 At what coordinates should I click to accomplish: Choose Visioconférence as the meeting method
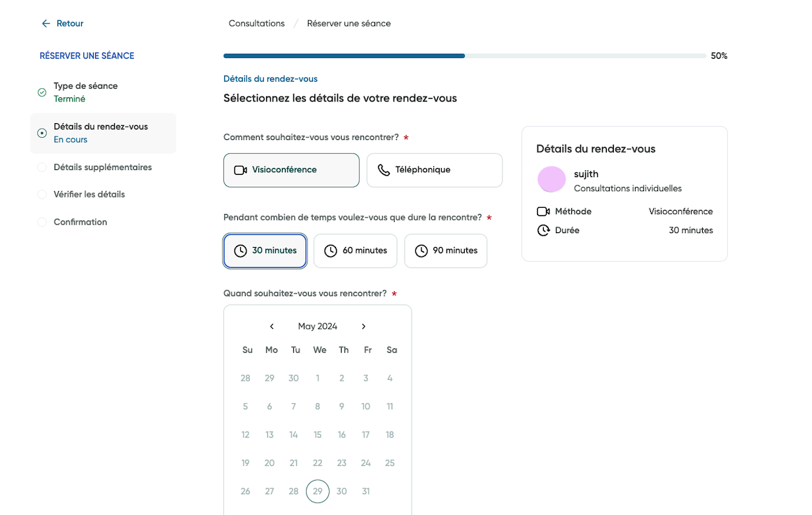coord(291,170)
